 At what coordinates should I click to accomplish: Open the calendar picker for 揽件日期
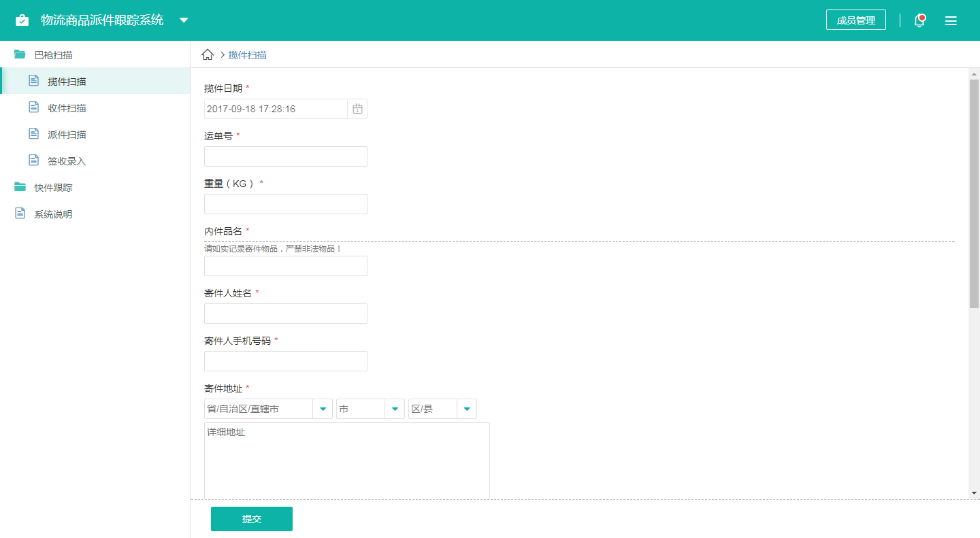[x=357, y=108]
